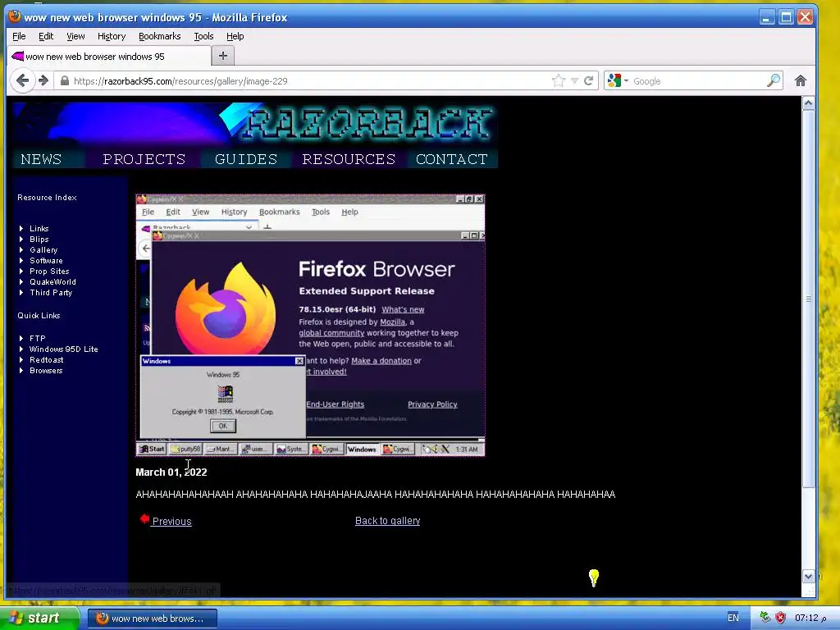The image size is (840, 630).
Task: Bookmark this page with the star icon
Action: 558,81
